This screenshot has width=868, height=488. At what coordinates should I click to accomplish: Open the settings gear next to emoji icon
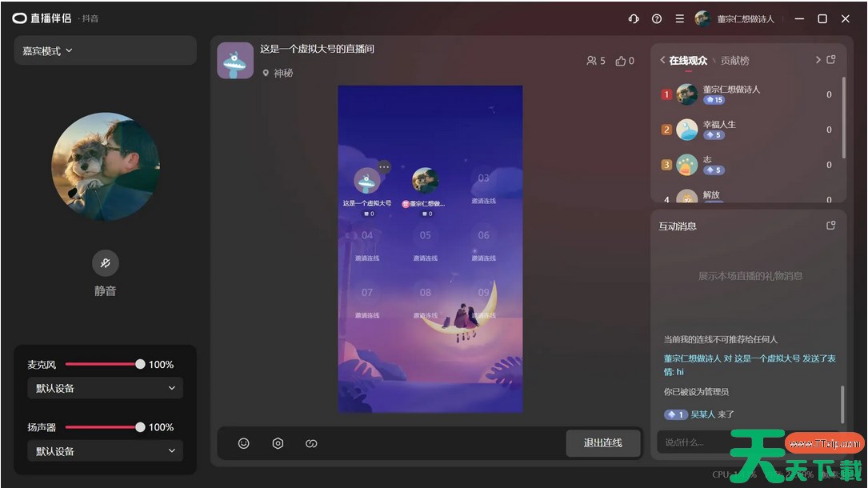point(277,443)
